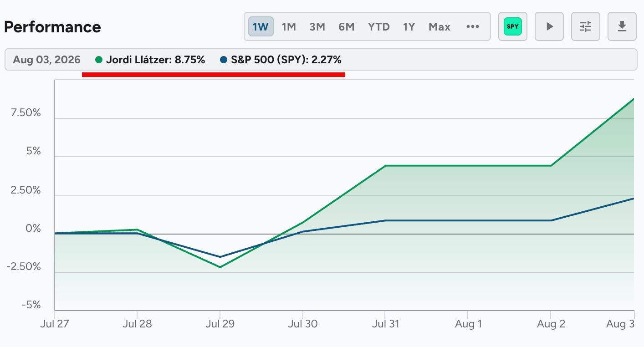Select the 1W time range
Image resolution: width=644 pixels, height=347 pixels.
(261, 27)
